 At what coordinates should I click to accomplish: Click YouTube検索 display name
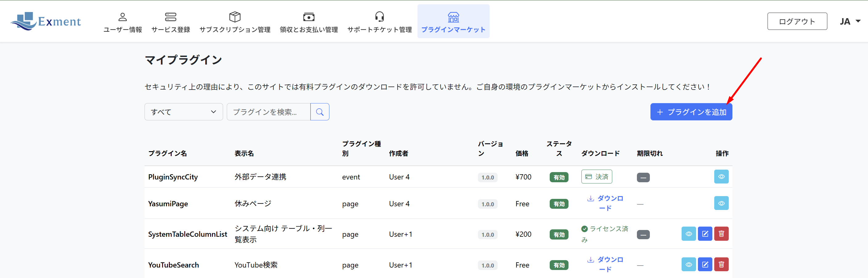[256, 265]
